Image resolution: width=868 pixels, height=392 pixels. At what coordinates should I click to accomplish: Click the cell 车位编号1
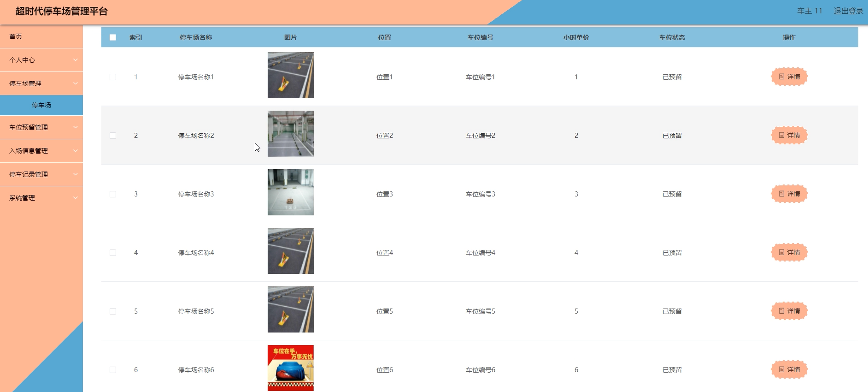point(481,77)
